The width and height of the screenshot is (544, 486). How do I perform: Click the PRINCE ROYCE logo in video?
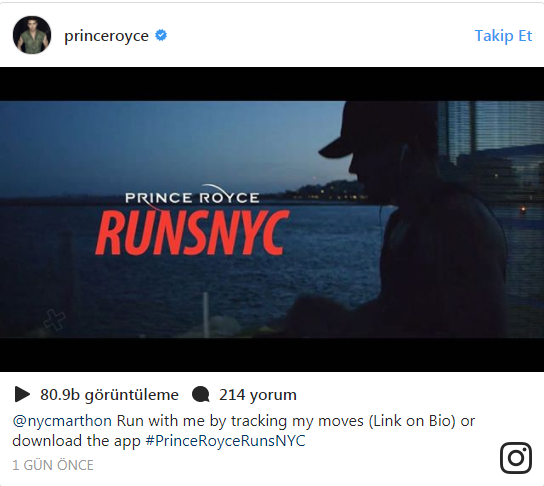point(192,197)
